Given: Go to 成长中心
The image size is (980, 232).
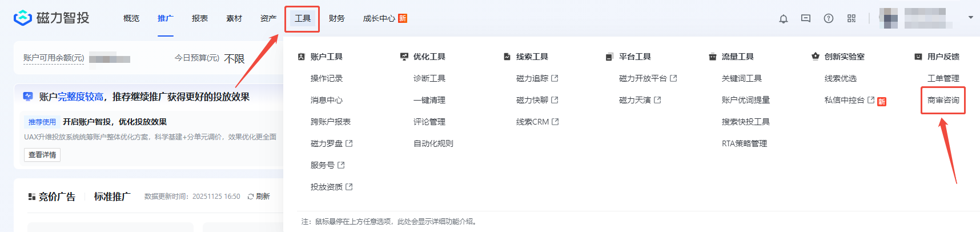Looking at the screenshot, I should [379, 18].
